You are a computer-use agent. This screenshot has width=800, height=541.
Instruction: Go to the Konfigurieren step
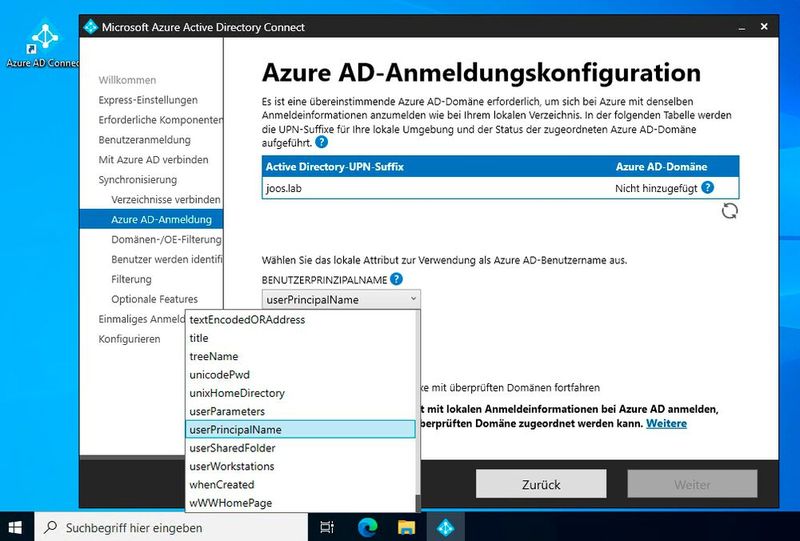point(129,339)
